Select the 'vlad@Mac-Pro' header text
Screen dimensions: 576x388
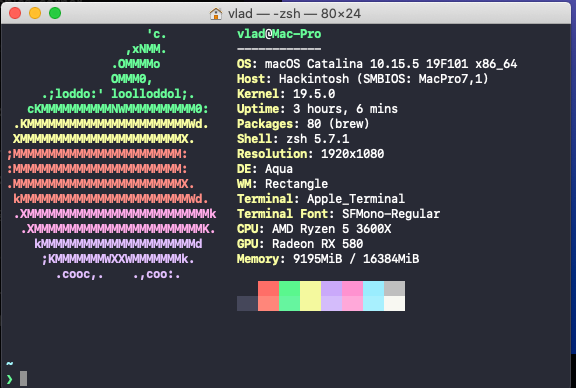(279, 34)
